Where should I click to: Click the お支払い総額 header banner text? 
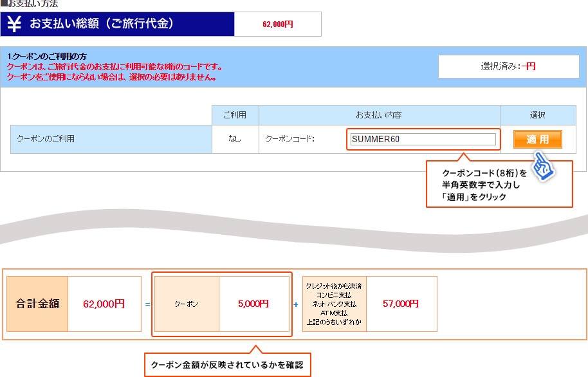pos(102,24)
